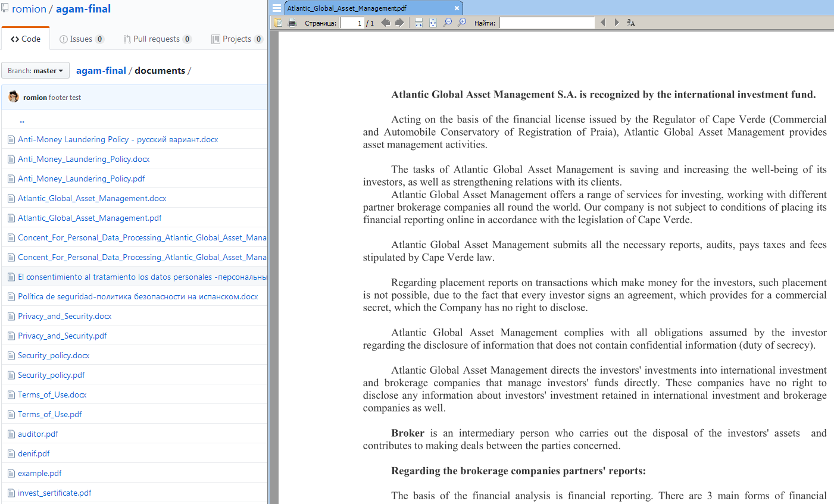Open Atlantic_Global_Asset_Management.pdf in file list

pyautogui.click(x=90, y=218)
